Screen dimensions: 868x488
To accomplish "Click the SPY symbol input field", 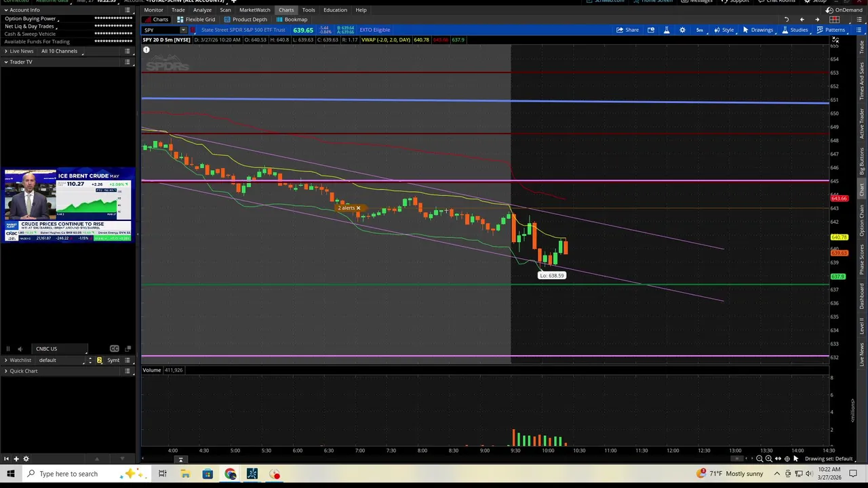I will pos(161,30).
